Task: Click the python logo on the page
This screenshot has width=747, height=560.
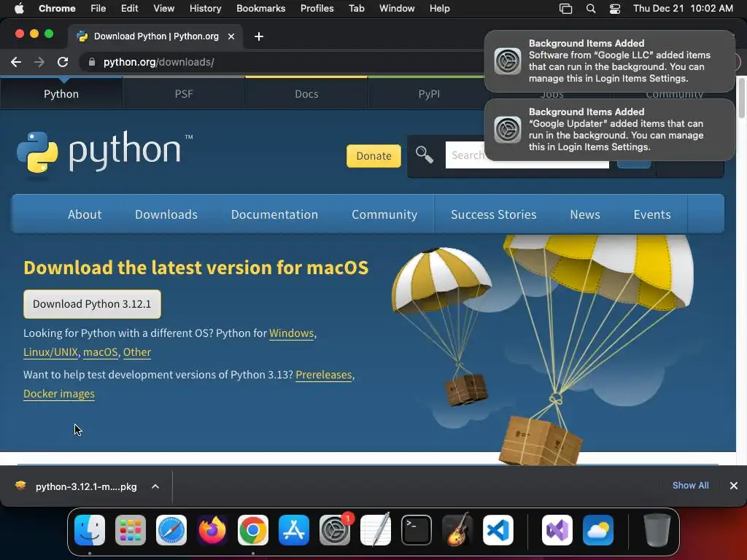Action: click(104, 152)
